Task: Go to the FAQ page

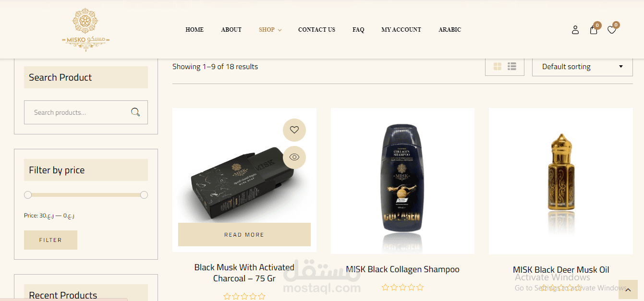Action: tap(358, 30)
